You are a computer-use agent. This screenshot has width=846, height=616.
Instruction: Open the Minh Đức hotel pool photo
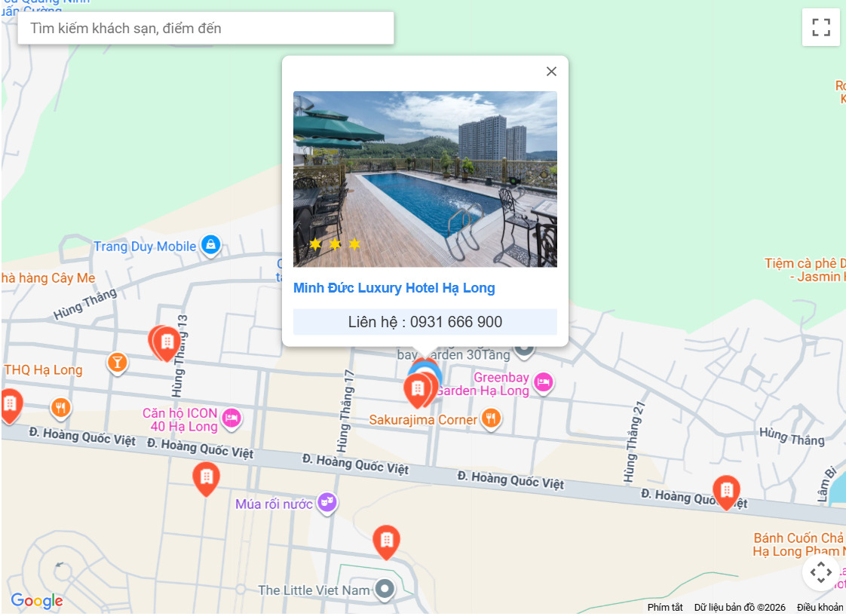click(x=425, y=179)
